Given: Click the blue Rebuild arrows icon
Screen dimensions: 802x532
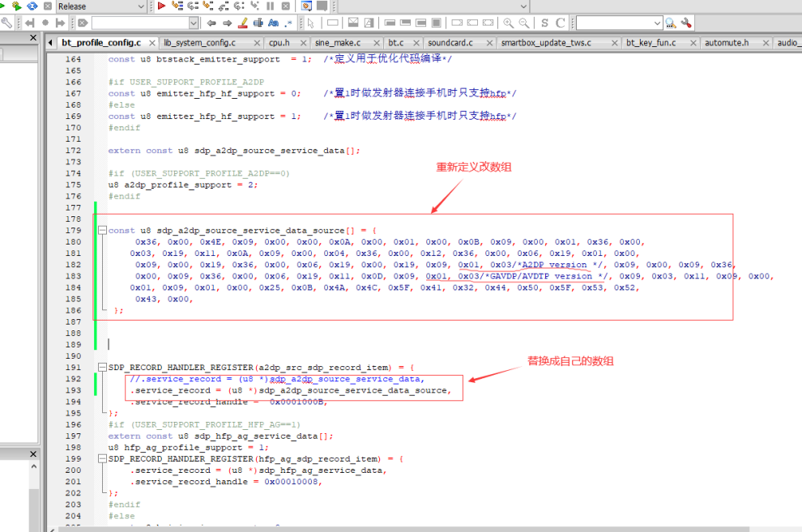Looking at the screenshot, I should [x=32, y=6].
